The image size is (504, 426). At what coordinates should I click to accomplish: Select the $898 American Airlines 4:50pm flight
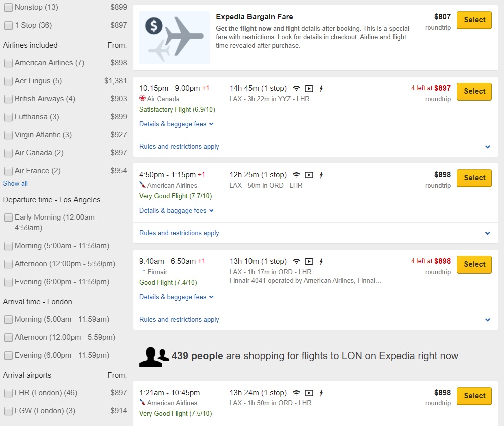click(473, 178)
